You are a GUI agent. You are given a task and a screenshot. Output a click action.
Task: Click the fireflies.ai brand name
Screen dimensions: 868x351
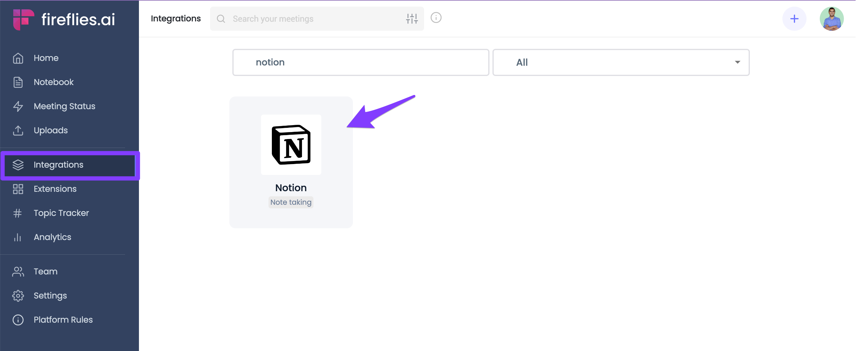click(x=78, y=20)
